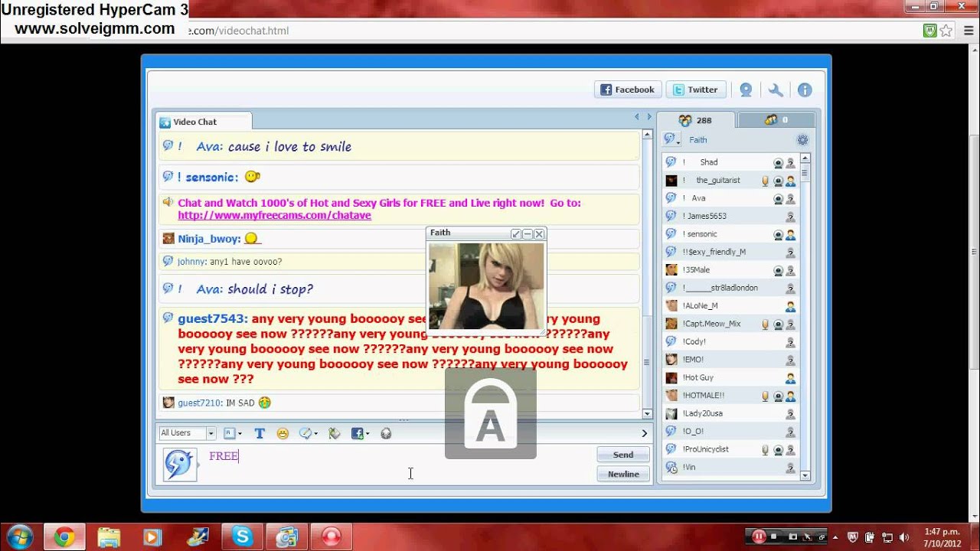
Task: Click the bold T text format icon
Action: click(x=260, y=433)
